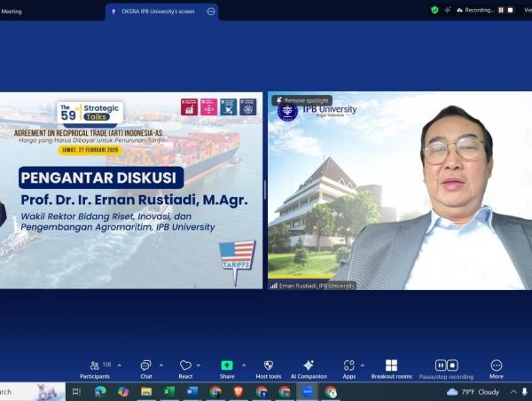
Task: Open the shared screen tab options ellipsis
Action: click(211, 12)
